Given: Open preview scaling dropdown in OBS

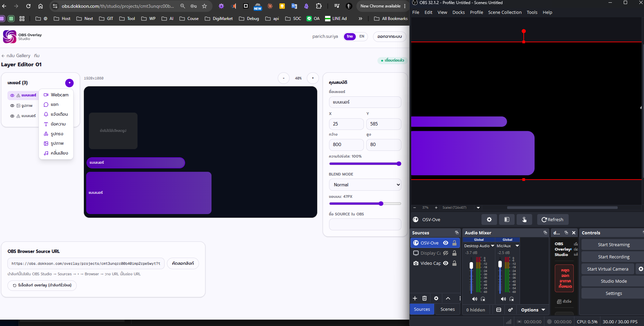Looking at the screenshot, I should (x=478, y=208).
